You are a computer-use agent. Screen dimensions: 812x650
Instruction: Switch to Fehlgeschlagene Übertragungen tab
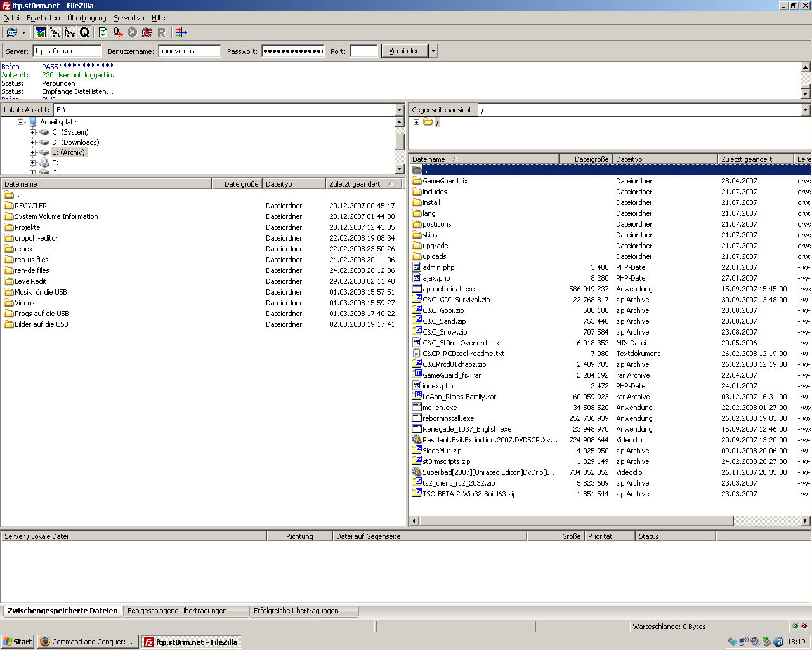coord(177,611)
